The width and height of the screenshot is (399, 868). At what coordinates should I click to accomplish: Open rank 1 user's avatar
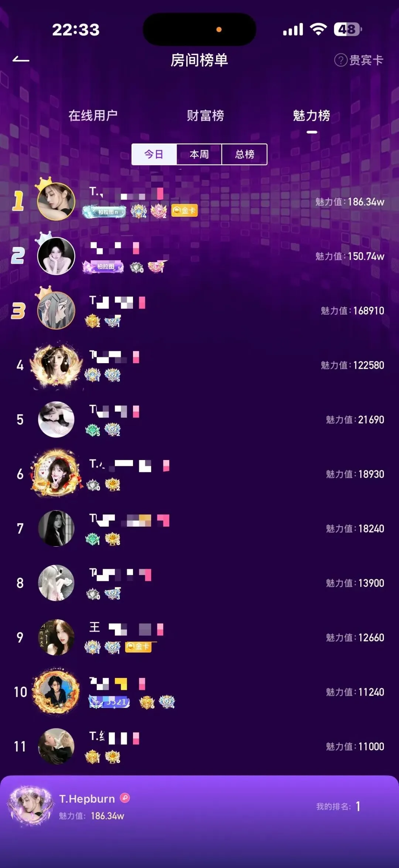point(56,202)
